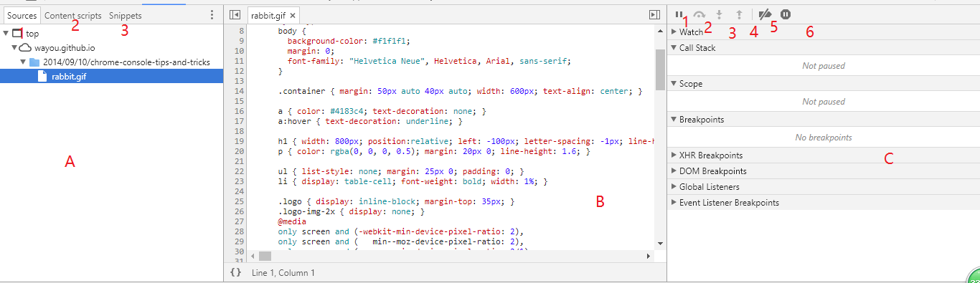Click the h1 rule on line 19

[x=466, y=142]
